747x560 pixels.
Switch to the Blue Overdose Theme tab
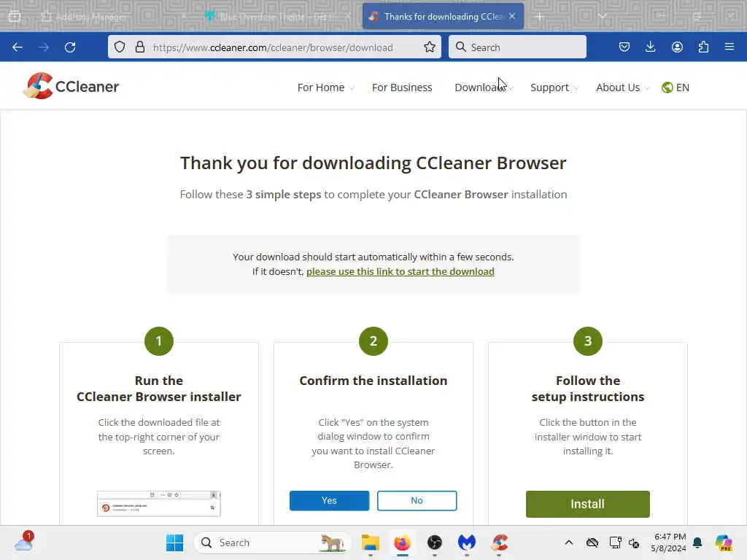click(279, 16)
